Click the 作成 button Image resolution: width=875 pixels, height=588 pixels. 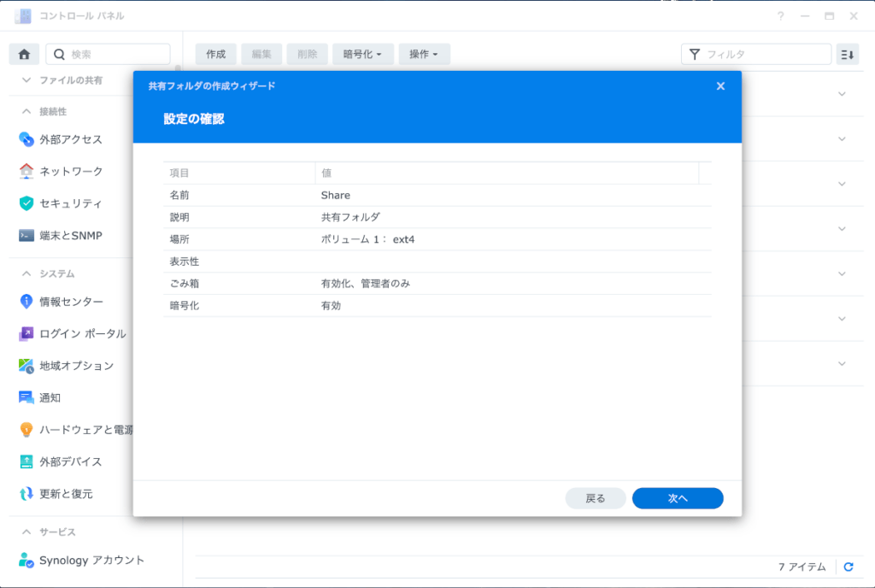(x=215, y=54)
